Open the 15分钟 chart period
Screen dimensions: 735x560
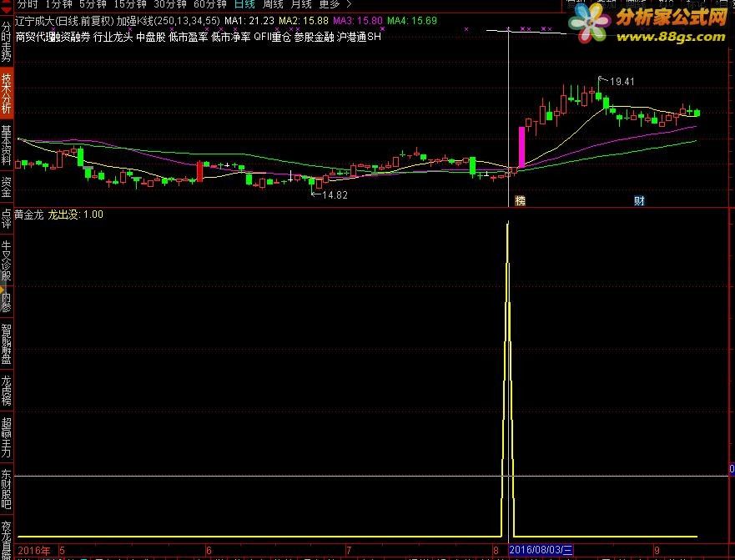pyautogui.click(x=130, y=5)
